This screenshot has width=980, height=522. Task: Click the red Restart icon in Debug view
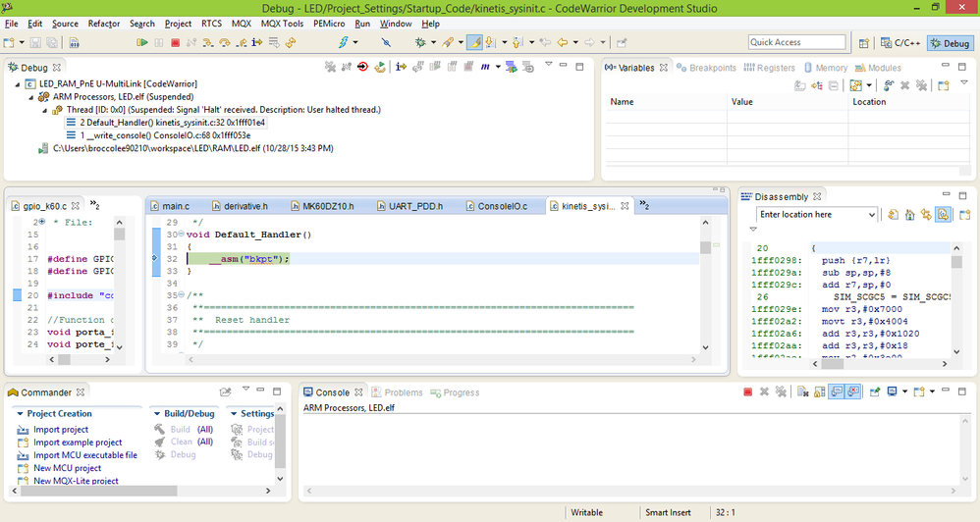point(362,67)
